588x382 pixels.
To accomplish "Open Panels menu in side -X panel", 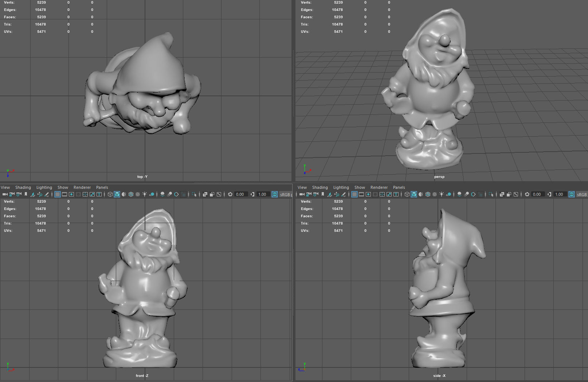I will coord(399,187).
